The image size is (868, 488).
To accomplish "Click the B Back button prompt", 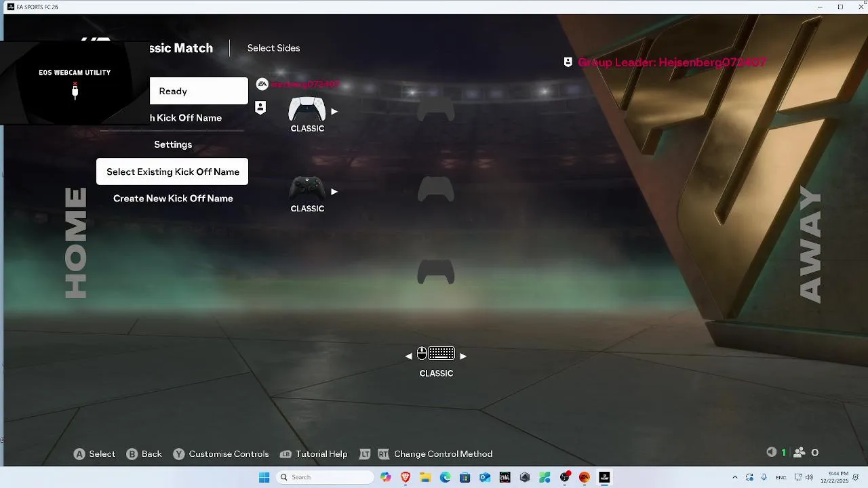I will 144,454.
